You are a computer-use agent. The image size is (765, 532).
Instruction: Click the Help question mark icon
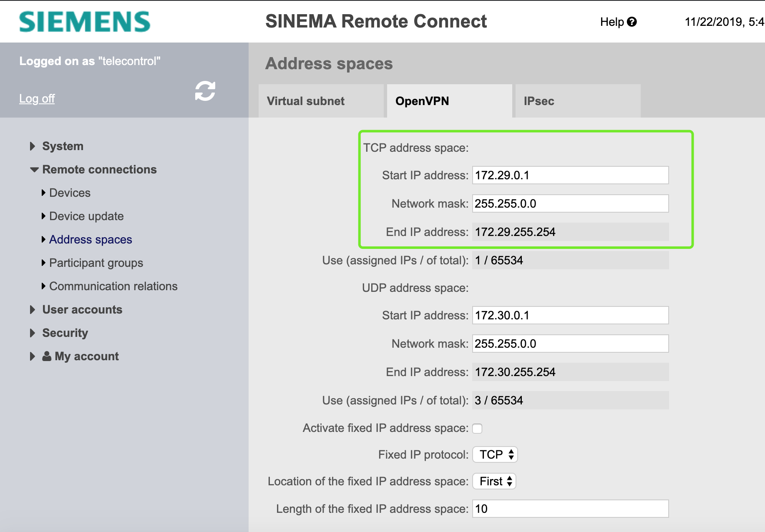(x=632, y=22)
